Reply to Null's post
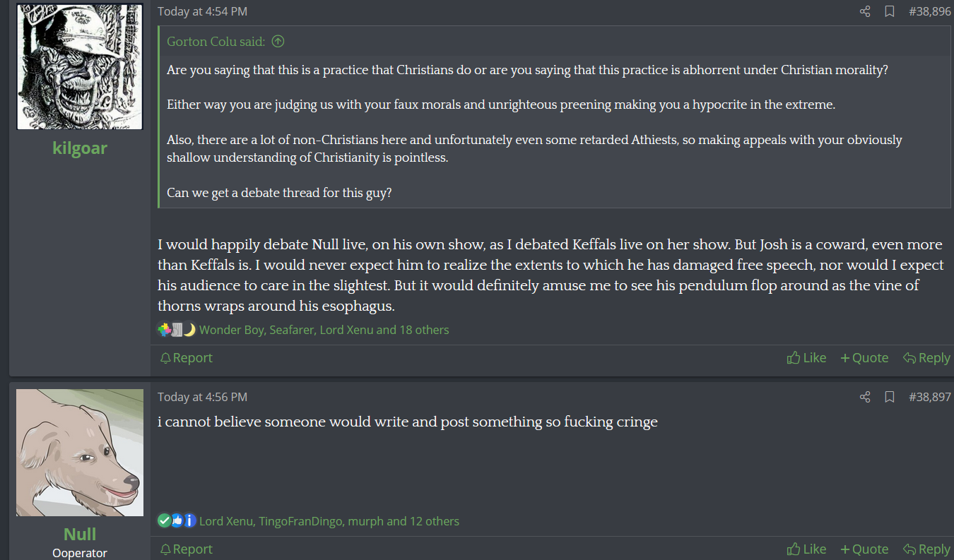Image resolution: width=954 pixels, height=560 pixels. (926, 549)
